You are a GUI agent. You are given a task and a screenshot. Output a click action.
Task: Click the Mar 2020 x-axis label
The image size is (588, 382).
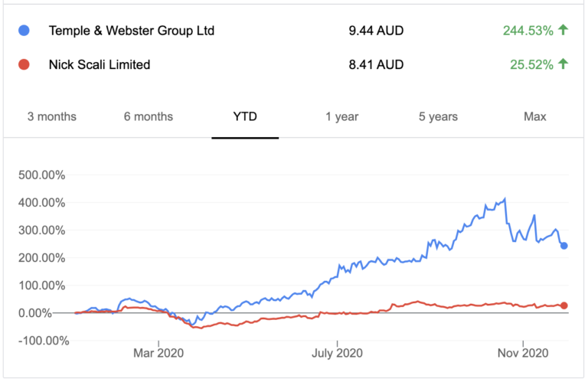pos(158,355)
